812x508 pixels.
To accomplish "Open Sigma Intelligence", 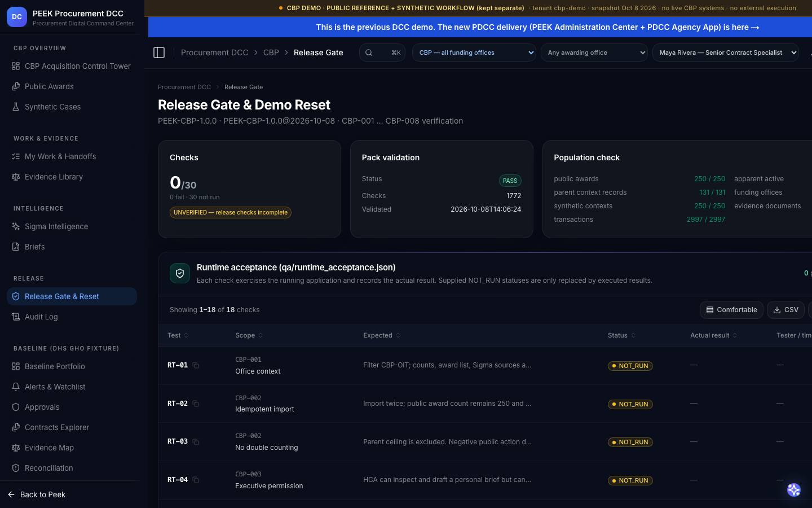I will (72, 226).
